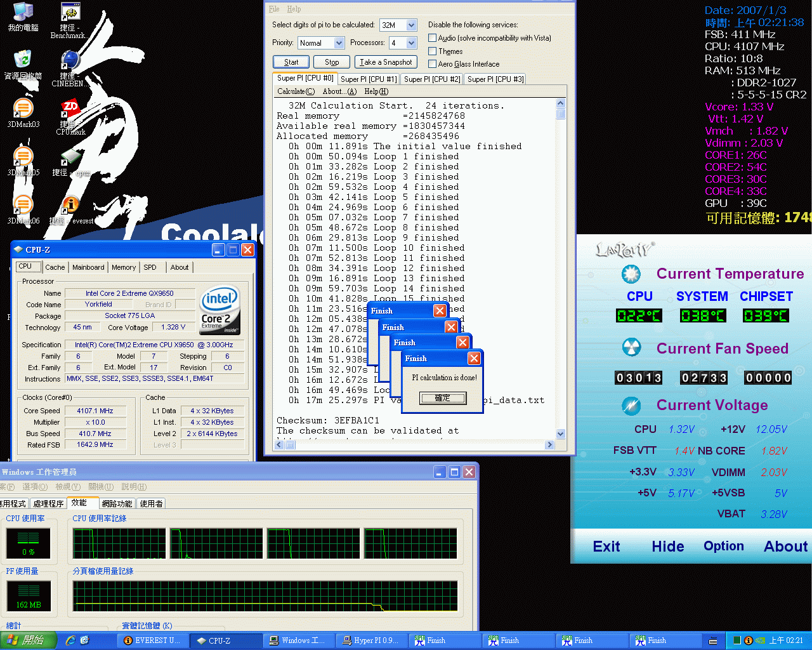Close the CPU-Z window
This screenshot has width=812, height=650.
[247, 249]
